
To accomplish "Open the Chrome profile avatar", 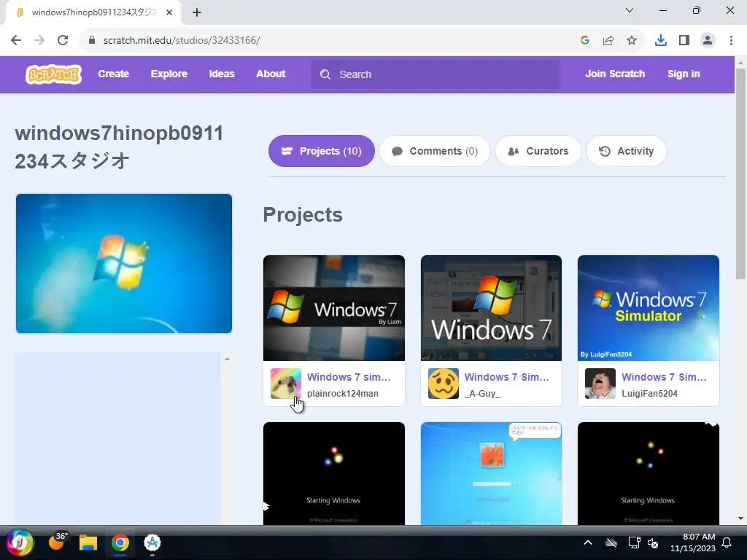I will click(708, 41).
